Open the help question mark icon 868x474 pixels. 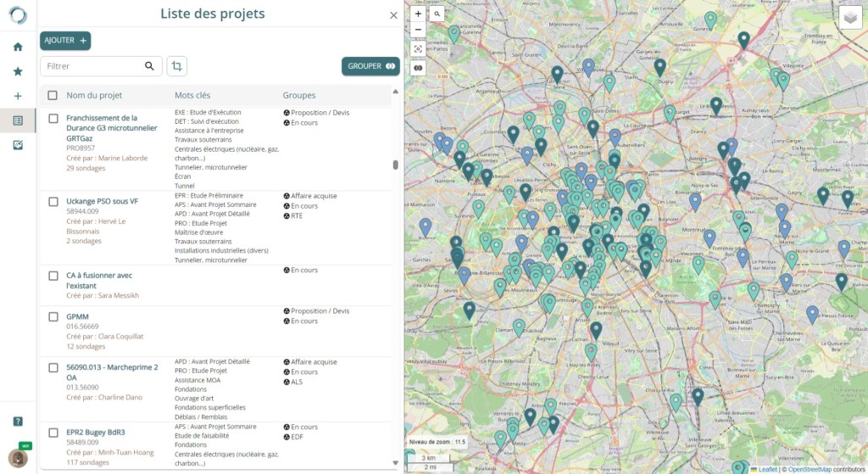pyautogui.click(x=18, y=421)
